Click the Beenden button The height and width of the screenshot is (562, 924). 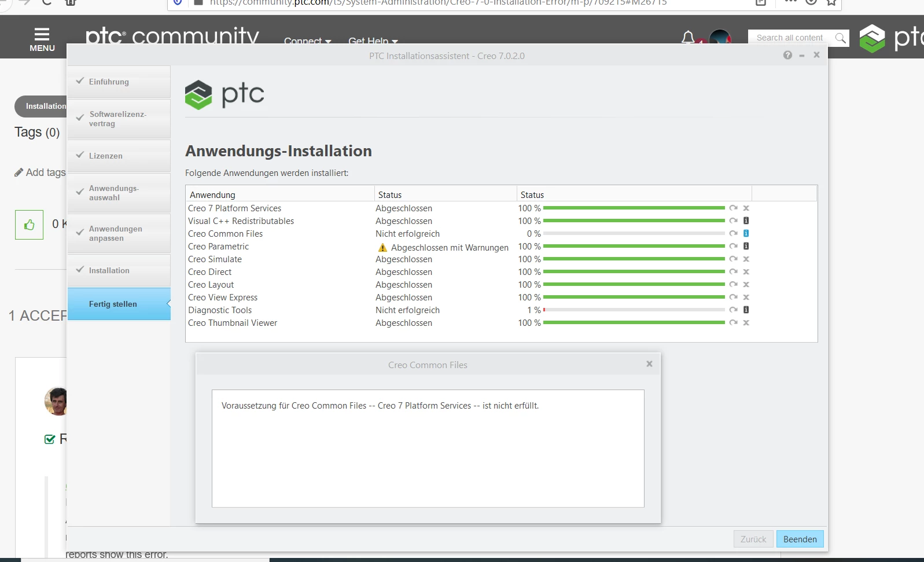click(800, 539)
